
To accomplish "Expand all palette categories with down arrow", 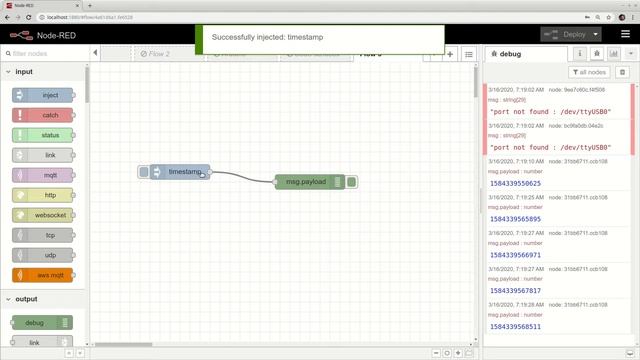I will [80, 353].
